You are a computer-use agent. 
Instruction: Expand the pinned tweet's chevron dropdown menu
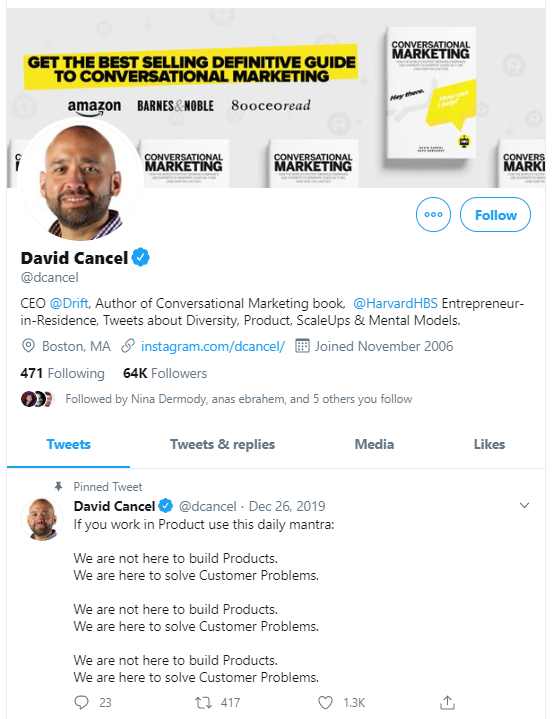click(x=524, y=505)
